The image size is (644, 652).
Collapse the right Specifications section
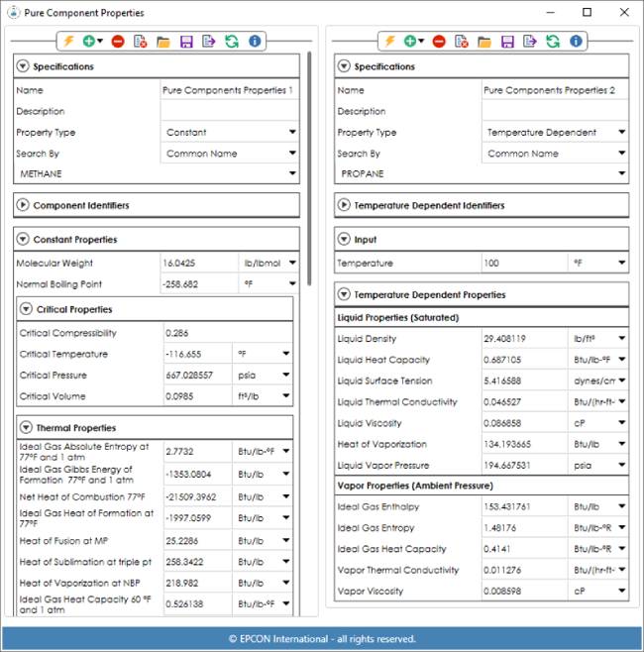[x=344, y=66]
